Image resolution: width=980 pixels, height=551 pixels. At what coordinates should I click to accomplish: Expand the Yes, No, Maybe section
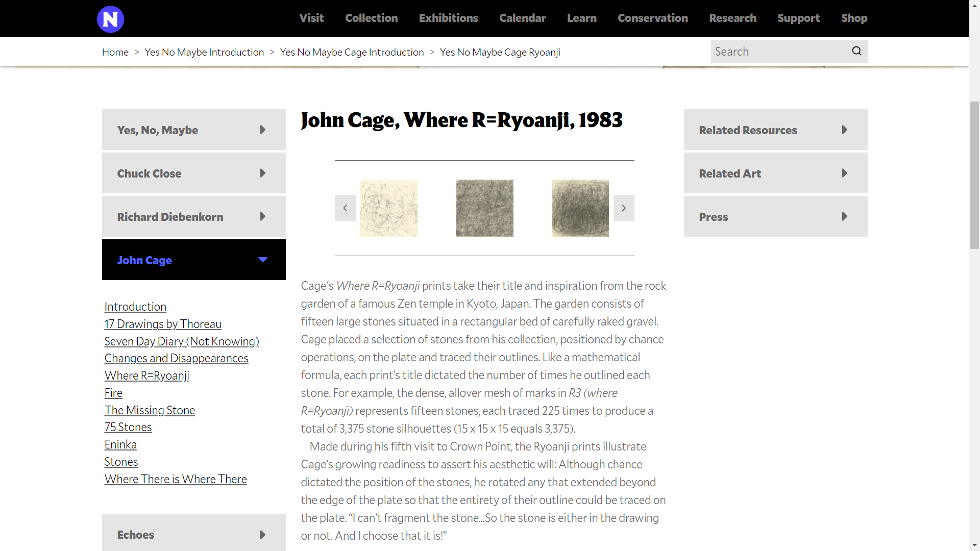(194, 130)
